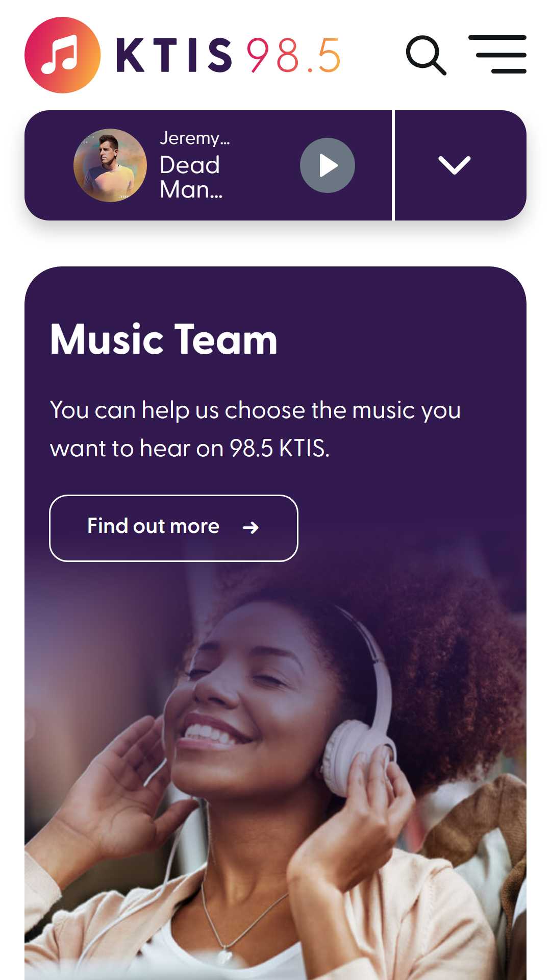Click the music note logo icon
Image resolution: width=551 pixels, height=980 pixels.
[x=63, y=55]
